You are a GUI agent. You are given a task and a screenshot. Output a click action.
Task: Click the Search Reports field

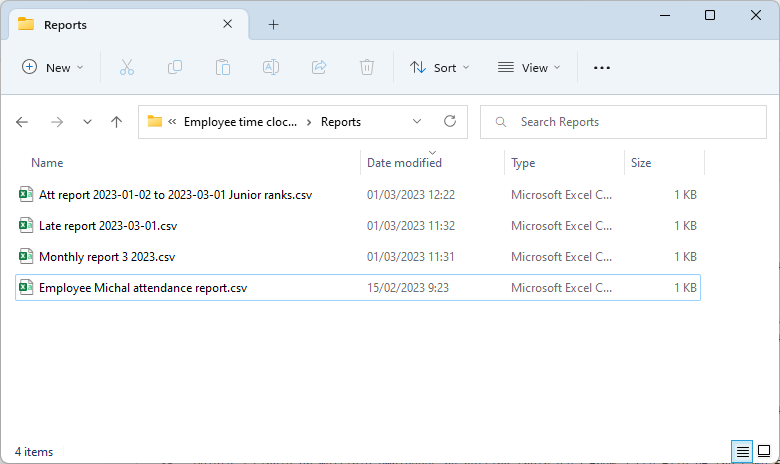click(623, 122)
